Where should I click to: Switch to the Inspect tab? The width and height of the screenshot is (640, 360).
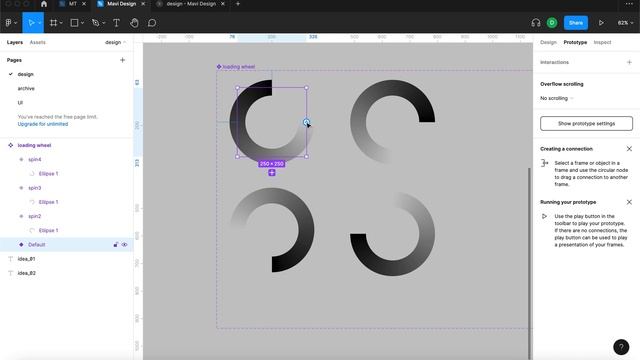pos(602,42)
